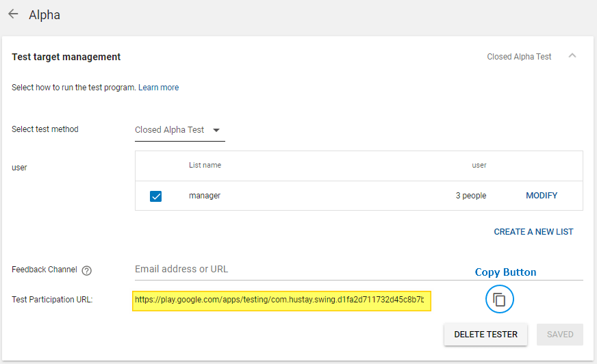Viewport: 597px width, 364px height.
Task: Click the Test target management heading
Action: (66, 57)
